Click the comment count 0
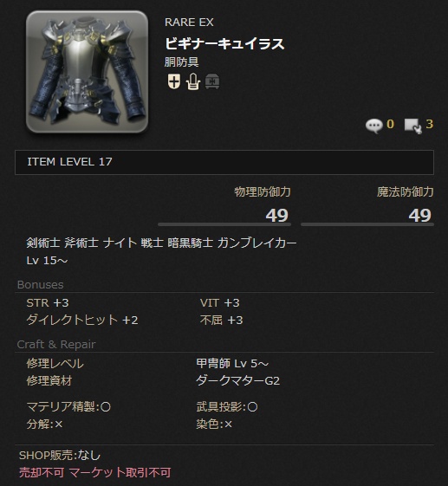Screen dimensions: 448x486 coord(390,124)
